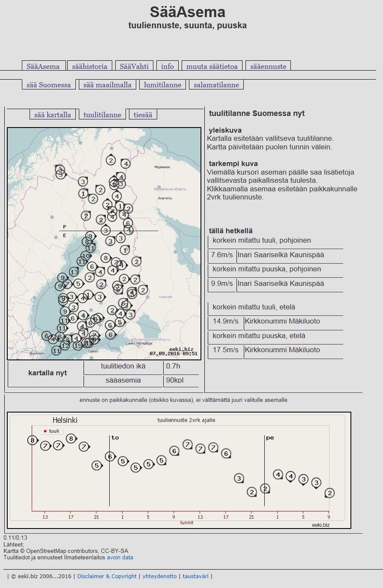This screenshot has width=383, height=588.
Task: Click forecast marker 6 above second hour 17
Action: pyautogui.click(x=226, y=453)
